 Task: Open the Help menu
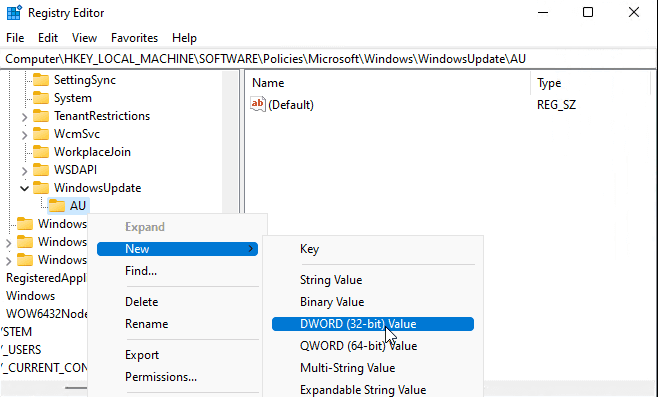coord(184,38)
